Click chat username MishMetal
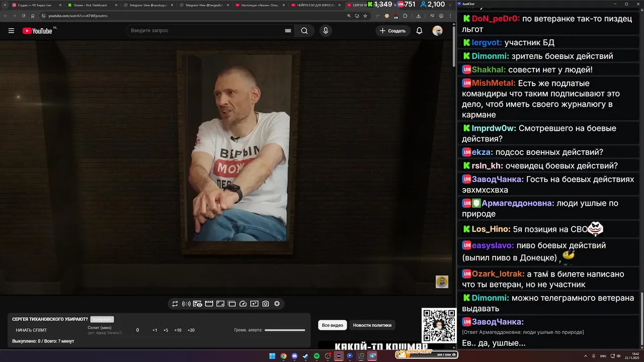 (494, 83)
